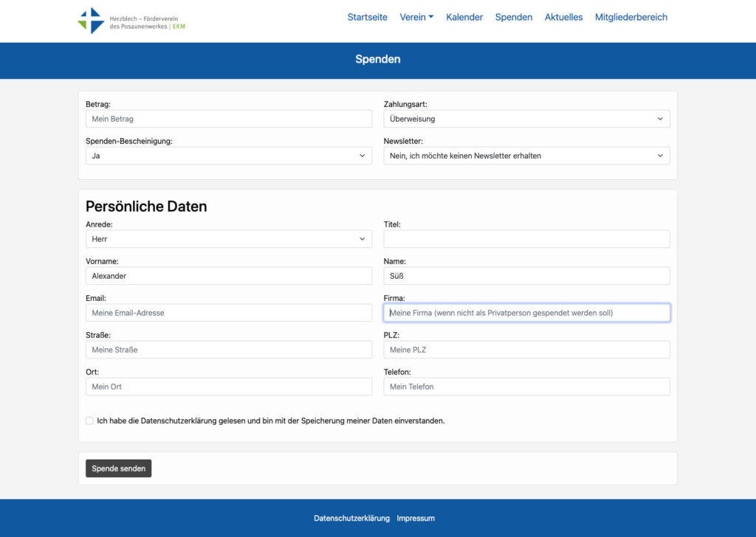The image size is (756, 537).
Task: Open the Spenden-Bescheinigung select box
Action: pos(229,156)
